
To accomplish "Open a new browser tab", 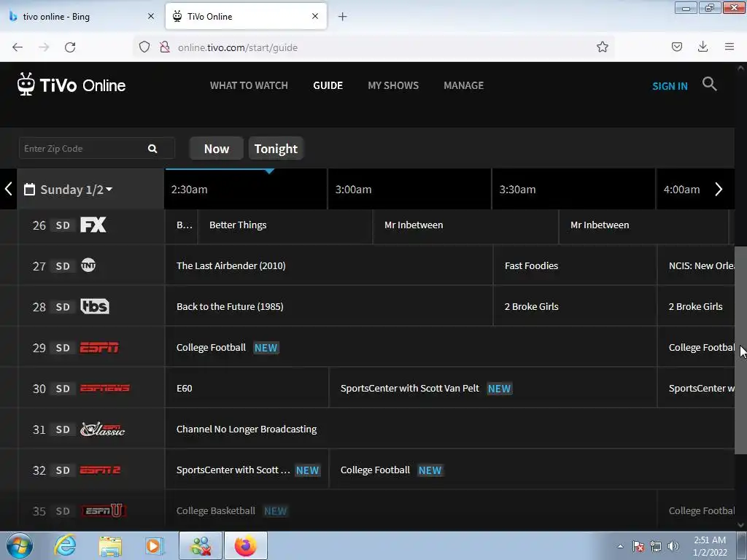I will pos(343,17).
